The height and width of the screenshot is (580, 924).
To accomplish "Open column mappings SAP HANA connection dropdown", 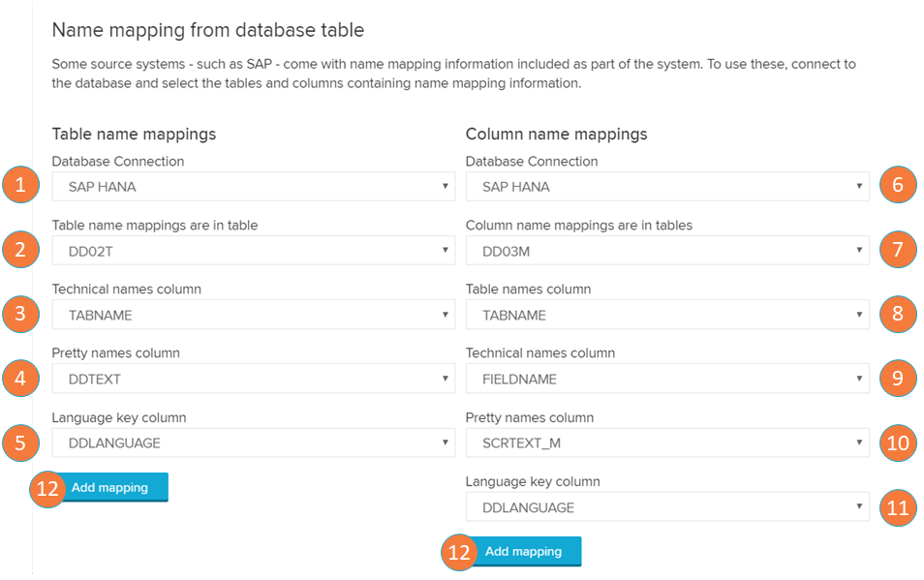I will pos(666,187).
